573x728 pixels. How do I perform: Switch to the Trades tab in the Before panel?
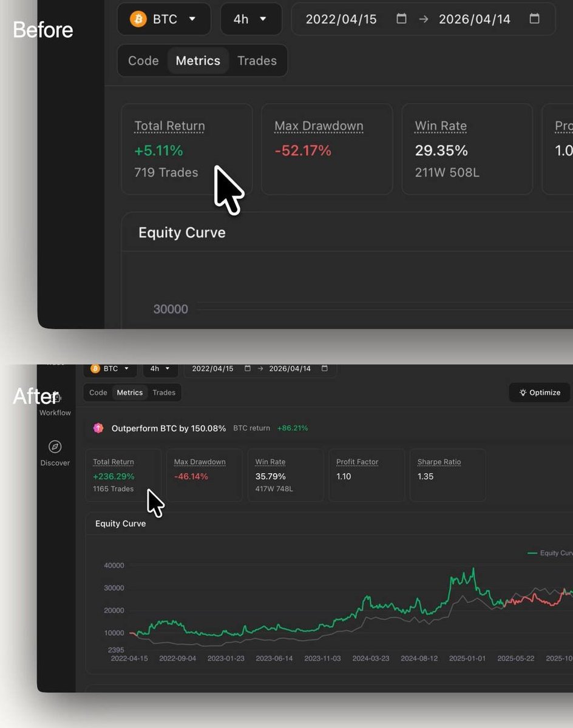(x=257, y=61)
